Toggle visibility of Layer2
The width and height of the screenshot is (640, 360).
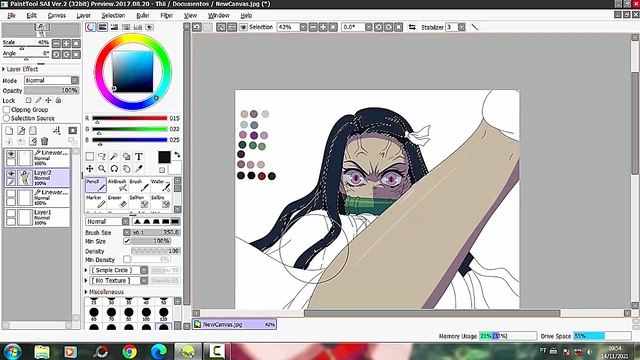click(x=11, y=173)
